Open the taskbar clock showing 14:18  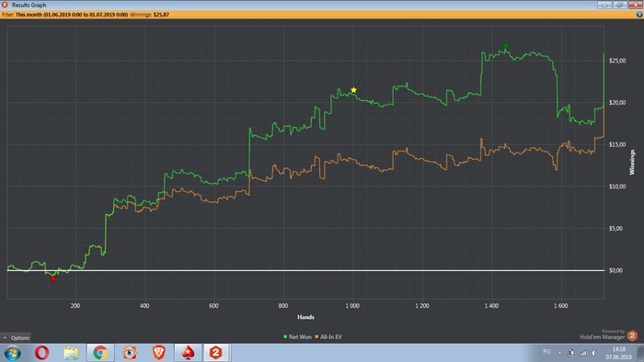(x=618, y=353)
